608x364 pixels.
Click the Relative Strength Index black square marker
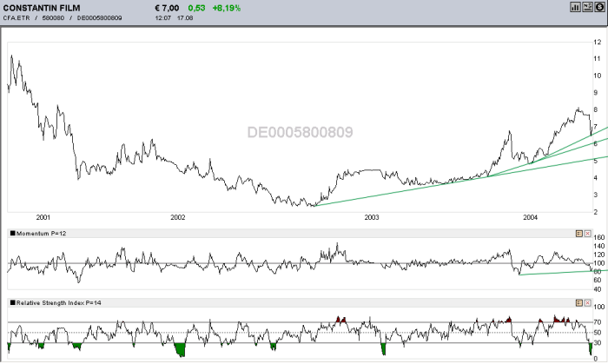pos(12,302)
